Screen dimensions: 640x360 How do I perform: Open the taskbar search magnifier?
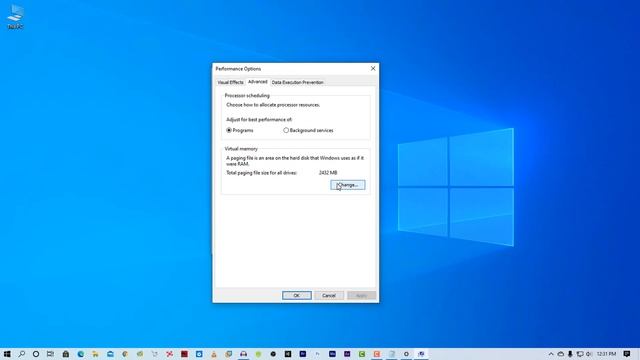(x=21, y=354)
